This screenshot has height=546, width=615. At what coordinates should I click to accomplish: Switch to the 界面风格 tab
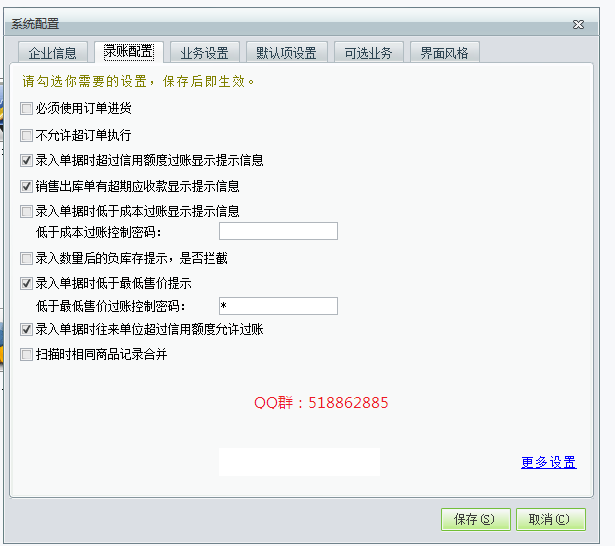pos(444,53)
